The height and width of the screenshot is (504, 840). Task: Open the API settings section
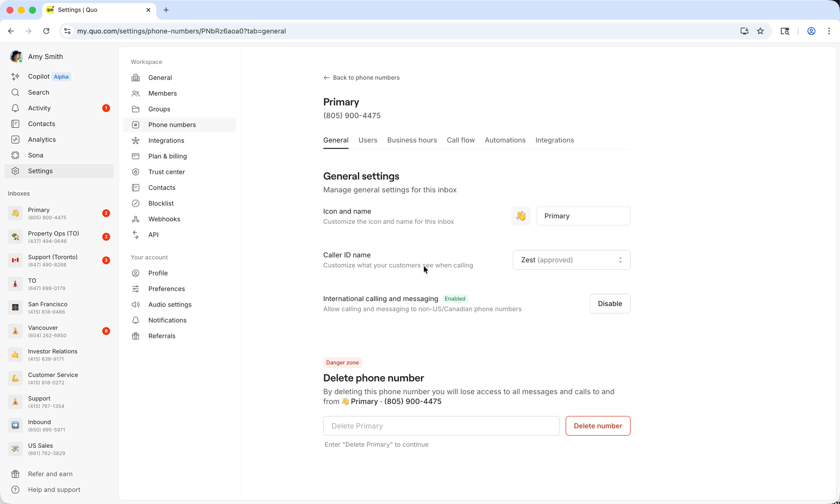pos(154,234)
